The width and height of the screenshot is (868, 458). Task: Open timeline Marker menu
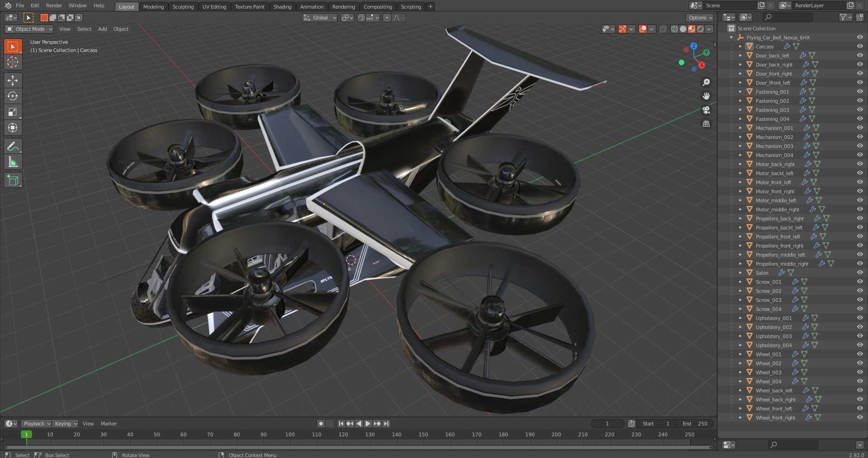click(x=108, y=424)
